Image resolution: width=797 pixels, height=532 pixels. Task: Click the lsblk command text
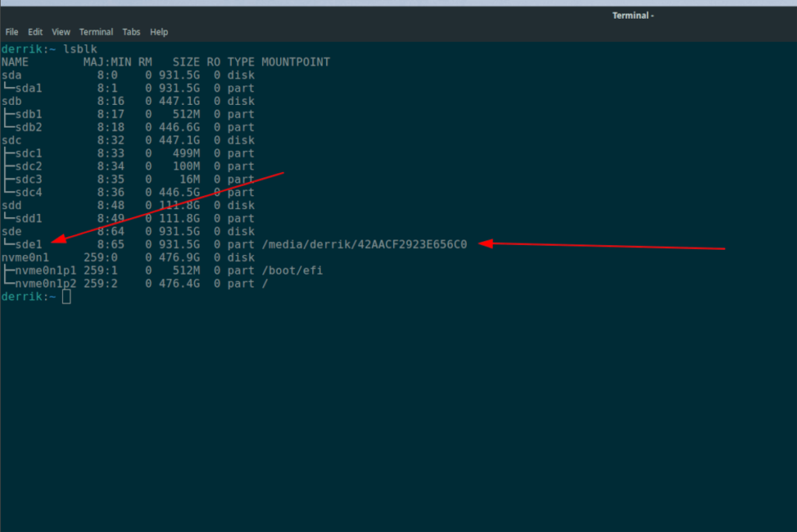pyautogui.click(x=81, y=48)
